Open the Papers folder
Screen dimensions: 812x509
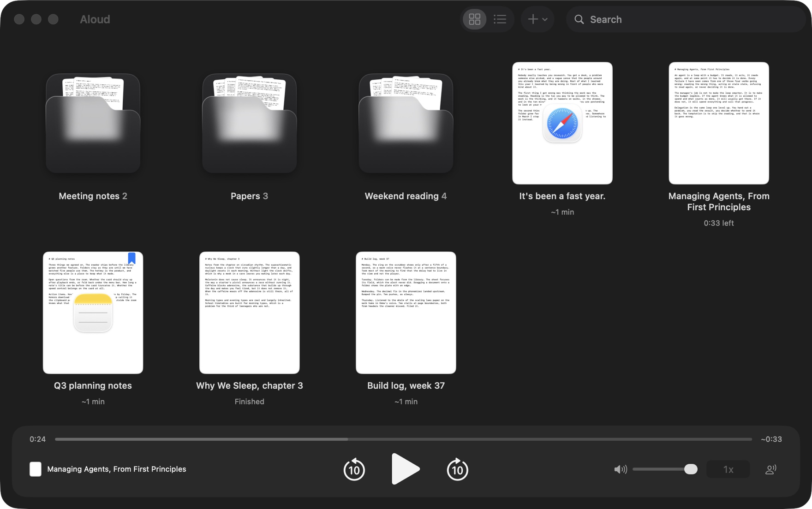click(x=249, y=123)
